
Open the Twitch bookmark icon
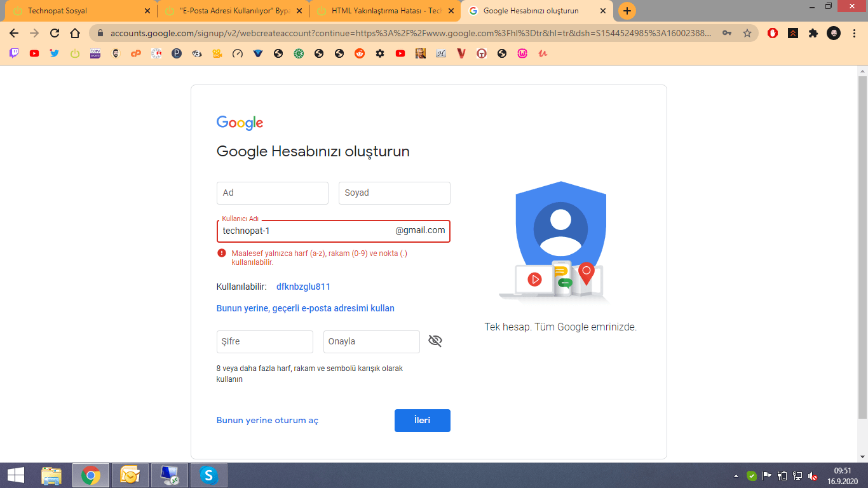coord(14,54)
